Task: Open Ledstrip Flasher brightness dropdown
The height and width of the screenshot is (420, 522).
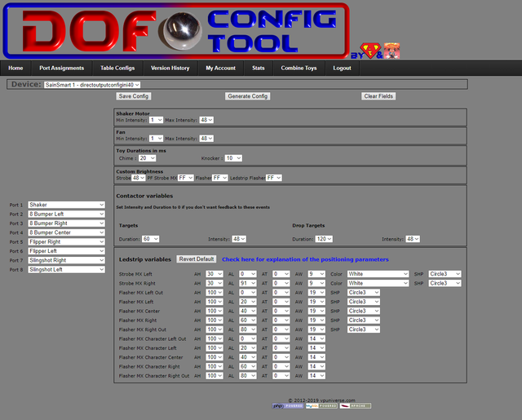Action: click(274, 178)
